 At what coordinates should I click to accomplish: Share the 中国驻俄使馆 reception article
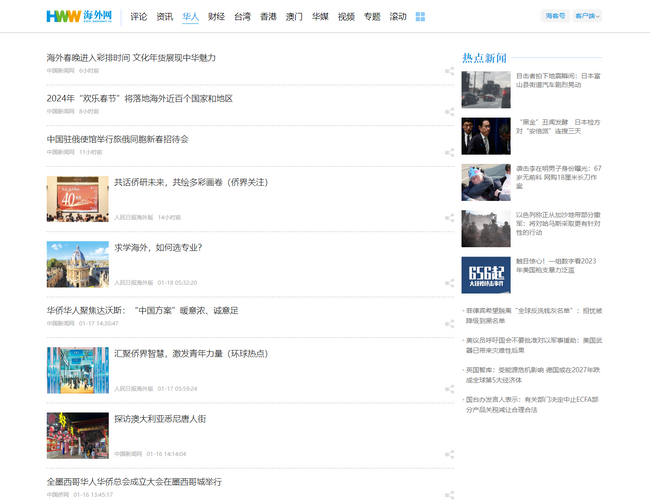[x=449, y=153]
